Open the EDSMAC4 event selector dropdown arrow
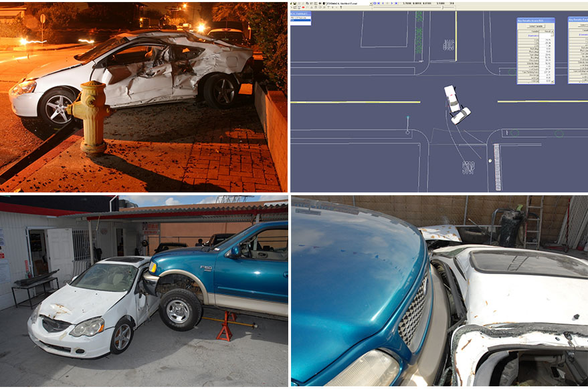 click(x=371, y=3)
